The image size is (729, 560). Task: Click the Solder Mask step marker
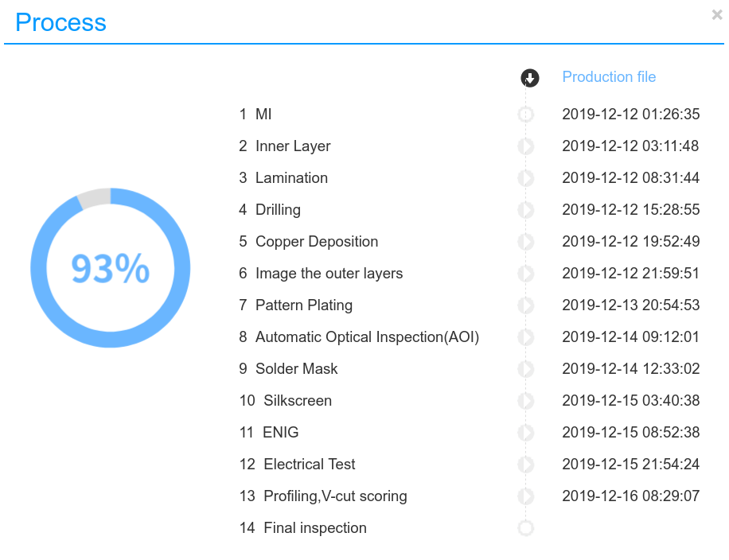[526, 369]
